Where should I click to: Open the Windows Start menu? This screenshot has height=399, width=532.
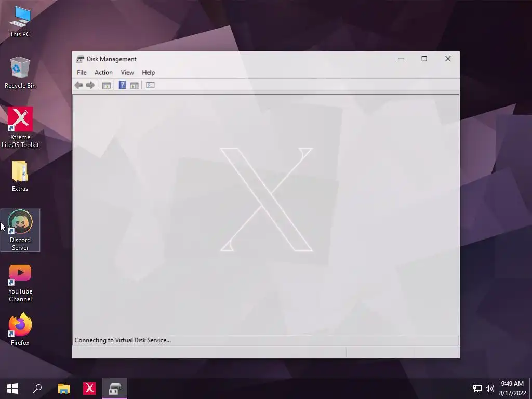tap(12, 389)
